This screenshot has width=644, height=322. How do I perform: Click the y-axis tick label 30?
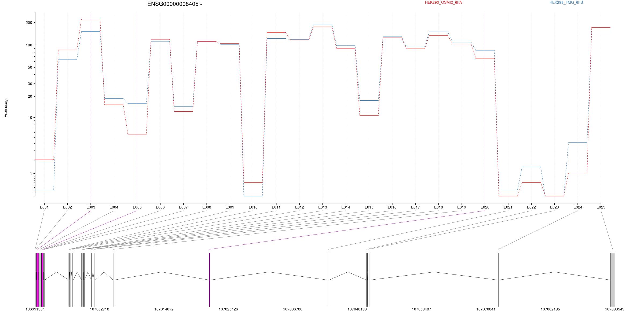pyautogui.click(x=30, y=84)
